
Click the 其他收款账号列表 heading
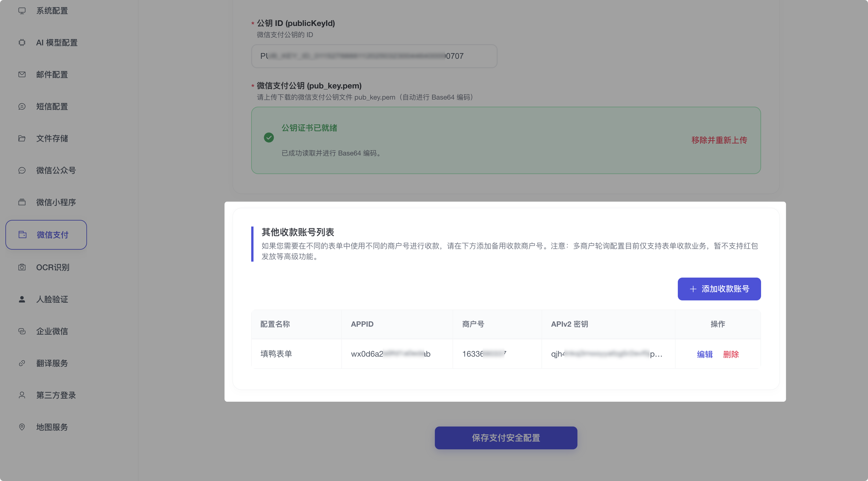298,232
